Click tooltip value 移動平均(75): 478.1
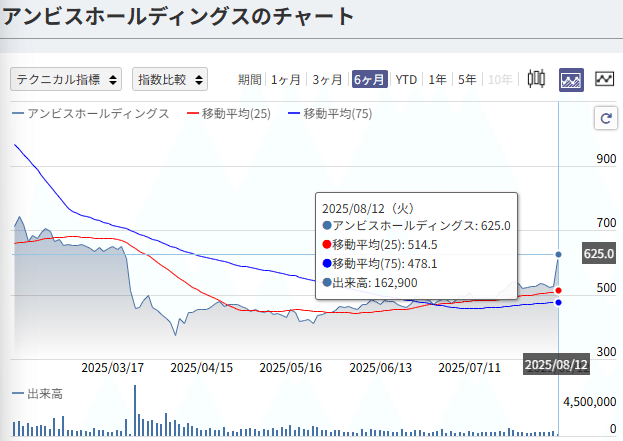This screenshot has height=441, width=623. (380, 263)
